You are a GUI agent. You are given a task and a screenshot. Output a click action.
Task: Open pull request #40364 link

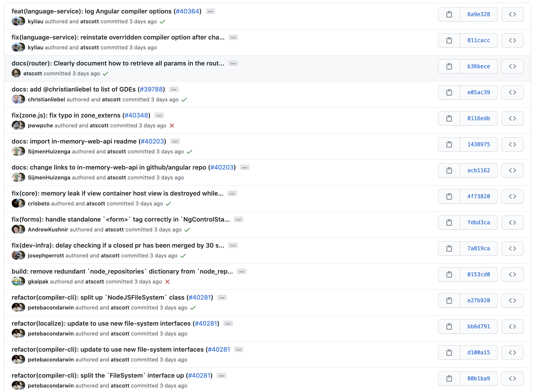(187, 11)
